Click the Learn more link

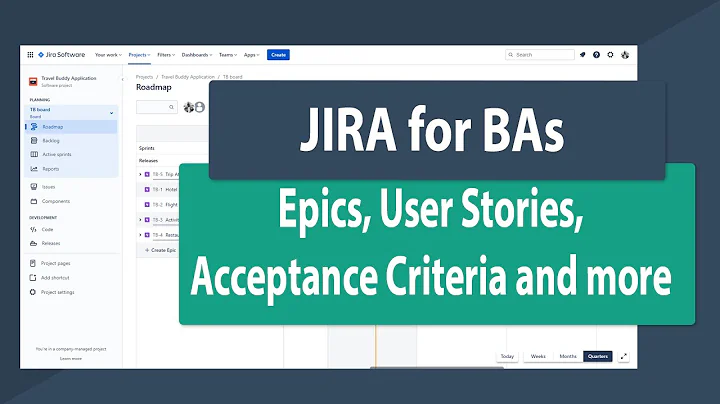tap(71, 359)
